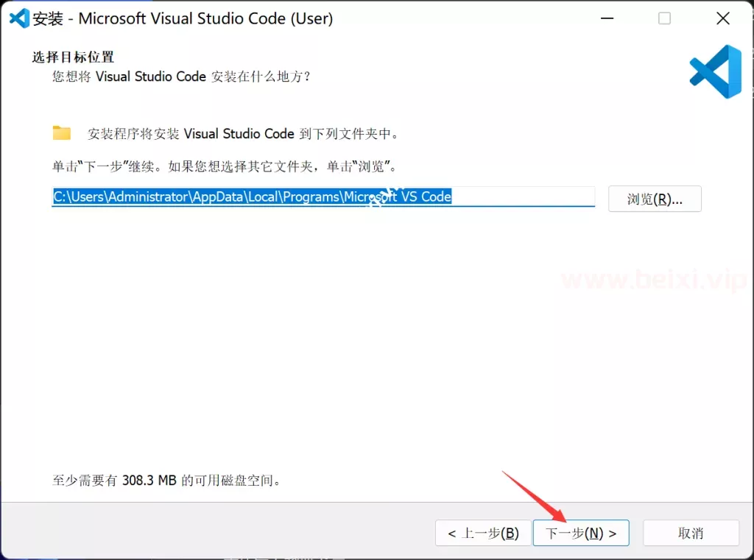Click the install path input field

pos(323,197)
